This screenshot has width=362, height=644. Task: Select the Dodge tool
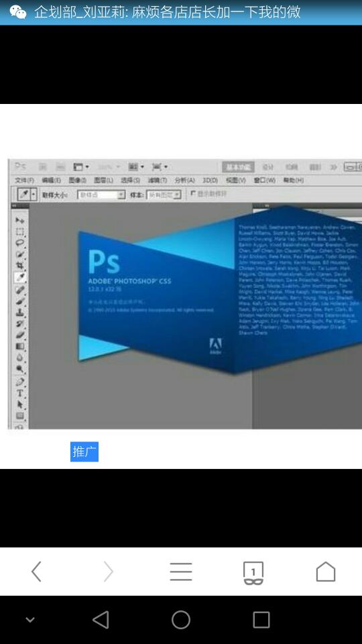[x=19, y=369]
